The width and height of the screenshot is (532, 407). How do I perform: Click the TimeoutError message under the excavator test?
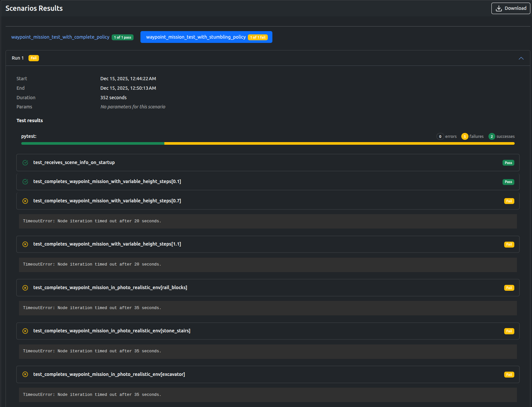[x=92, y=395]
